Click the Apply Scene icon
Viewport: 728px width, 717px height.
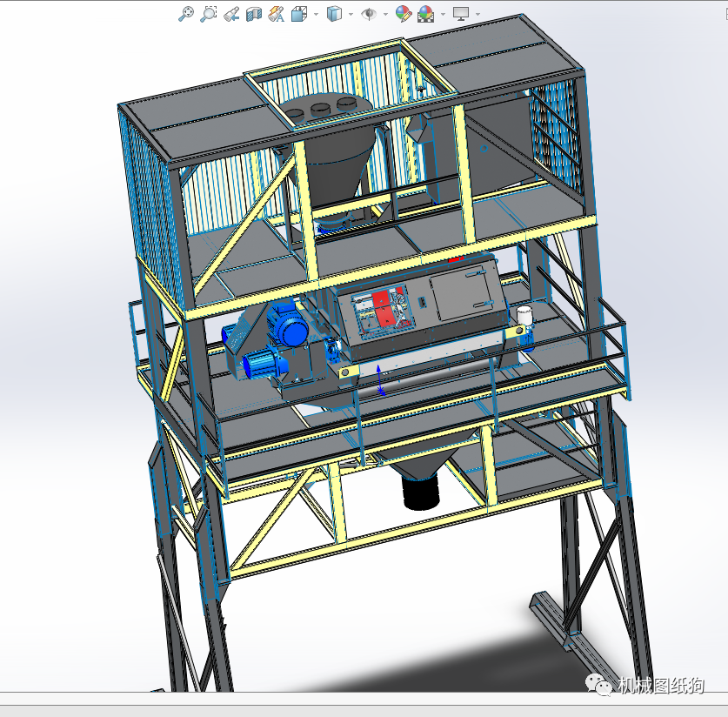[x=425, y=14]
